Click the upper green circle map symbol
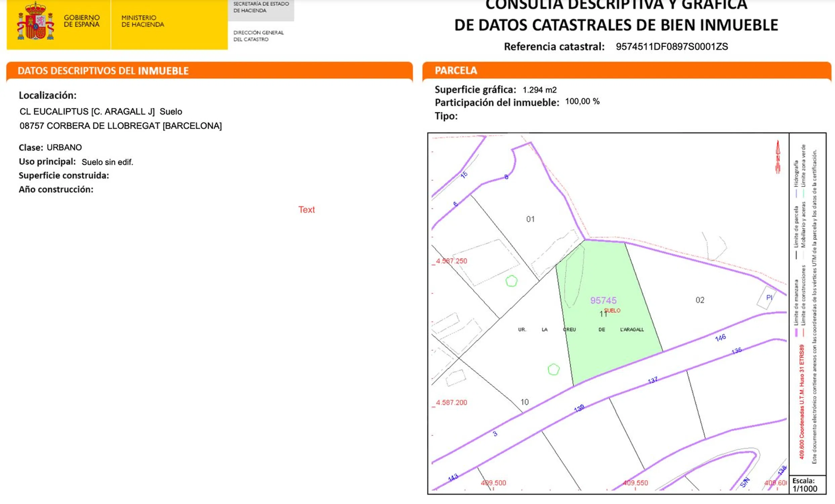Viewport: 835px width, 504px height. [x=511, y=281]
